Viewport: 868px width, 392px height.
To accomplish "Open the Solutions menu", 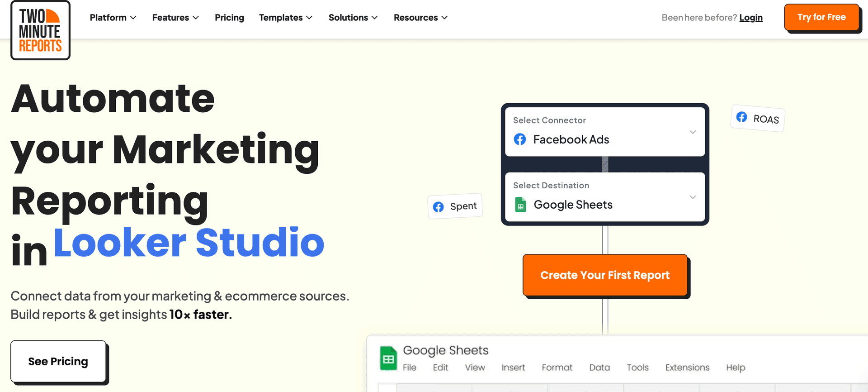I will [353, 18].
